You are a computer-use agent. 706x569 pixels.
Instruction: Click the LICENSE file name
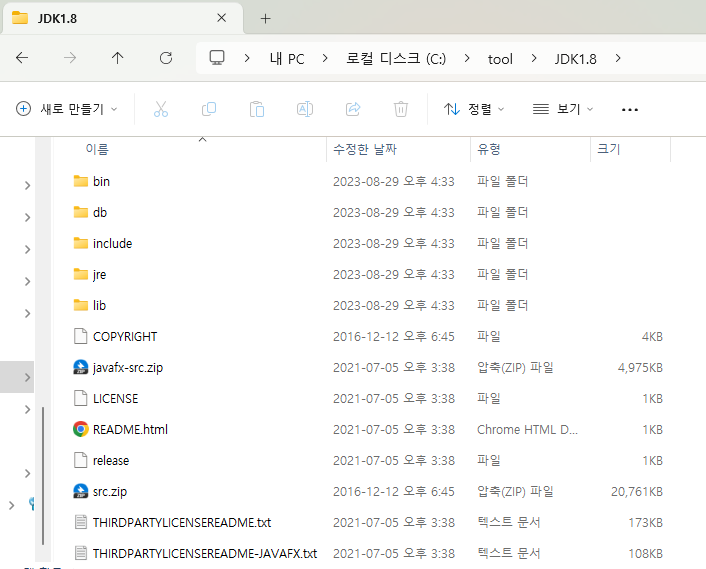pos(115,398)
